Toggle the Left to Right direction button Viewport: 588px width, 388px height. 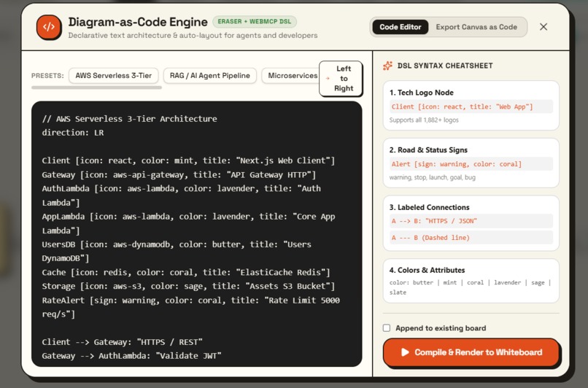341,78
